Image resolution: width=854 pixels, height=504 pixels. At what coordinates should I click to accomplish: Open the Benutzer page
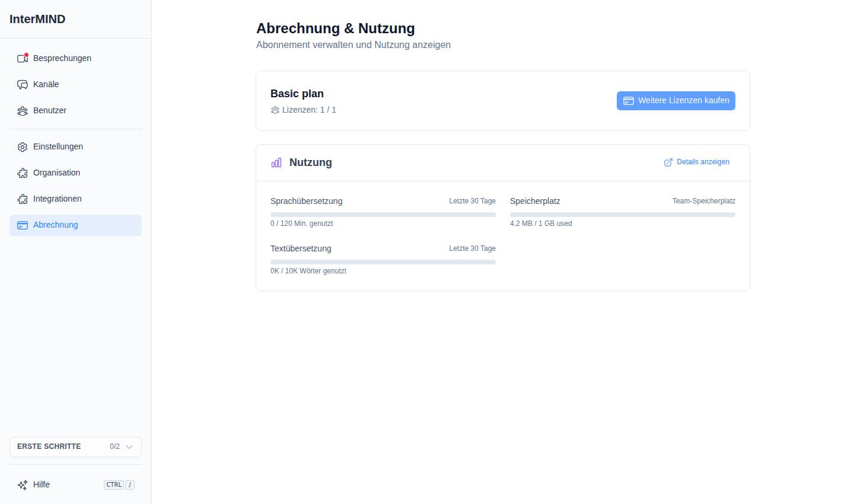[75, 110]
